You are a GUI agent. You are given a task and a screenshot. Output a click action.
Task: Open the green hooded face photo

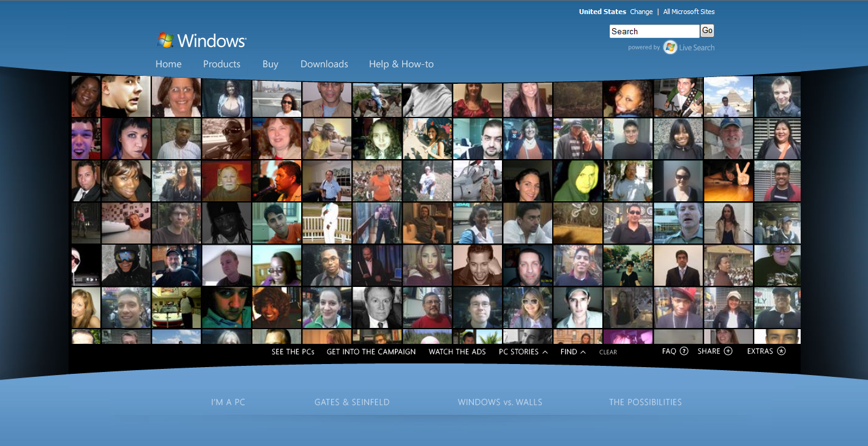[x=578, y=181]
